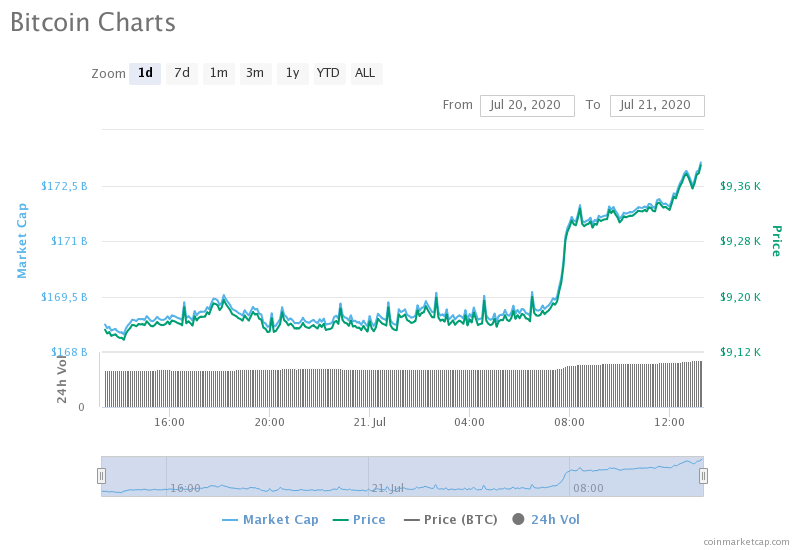The height and width of the screenshot is (550, 800).
Task: Toggle Price (BTC) series in legend
Action: 451,520
